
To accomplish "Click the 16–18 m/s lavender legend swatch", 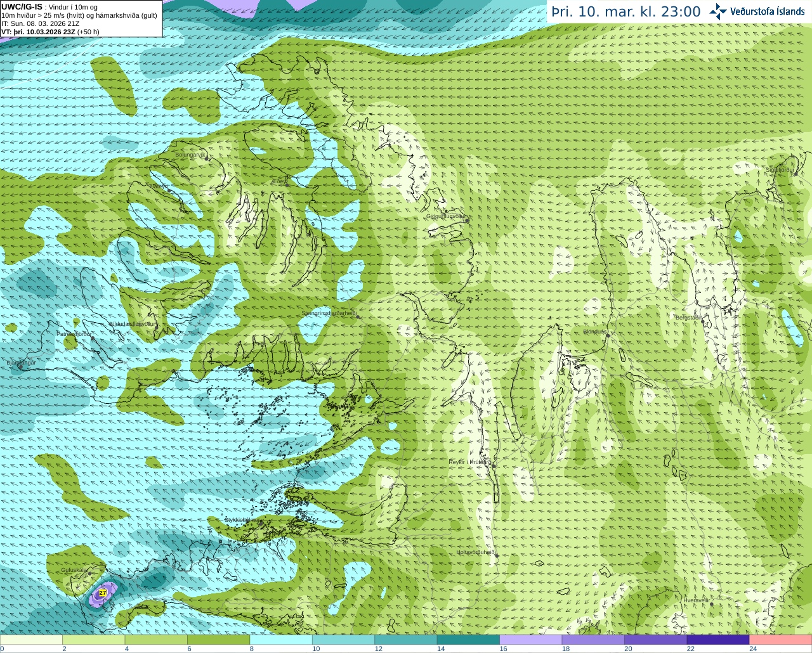I will pos(531,640).
